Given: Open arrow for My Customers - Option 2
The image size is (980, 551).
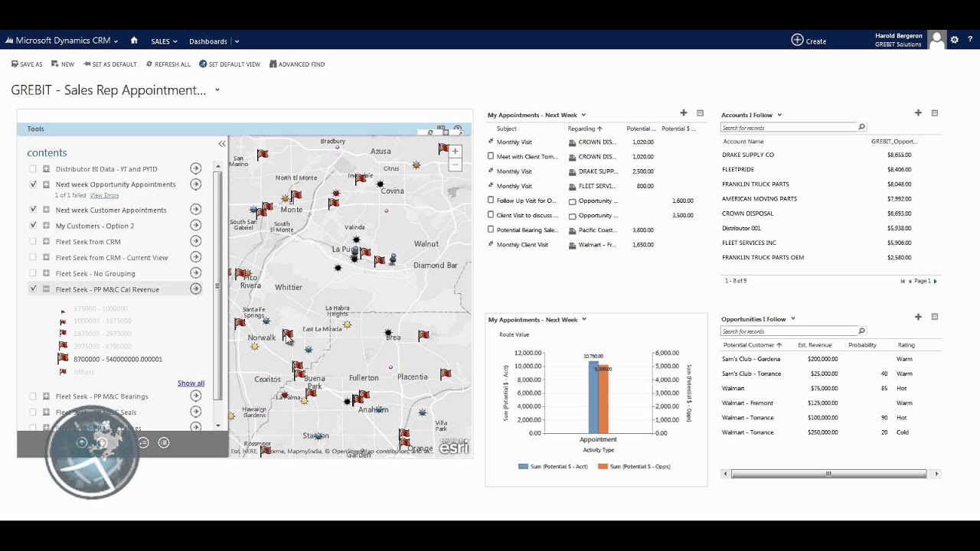Looking at the screenshot, I should click(x=196, y=225).
